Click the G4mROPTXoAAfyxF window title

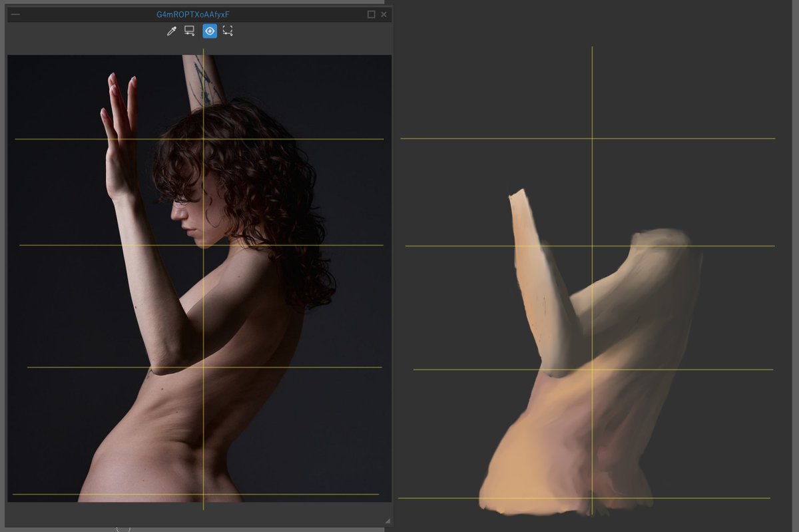[x=193, y=14]
